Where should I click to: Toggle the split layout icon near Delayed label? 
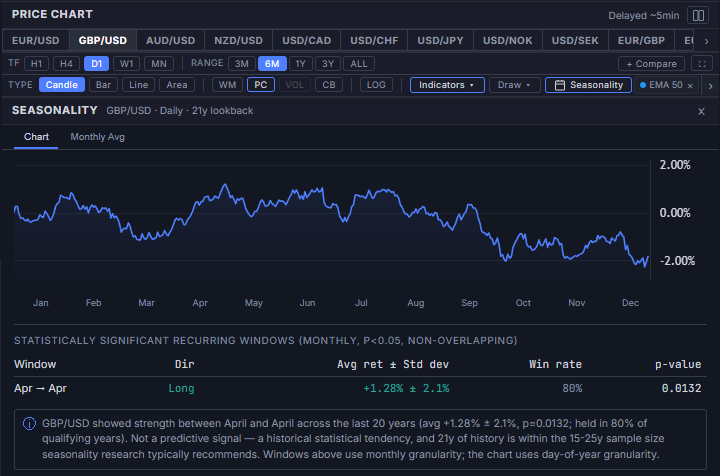(698, 16)
